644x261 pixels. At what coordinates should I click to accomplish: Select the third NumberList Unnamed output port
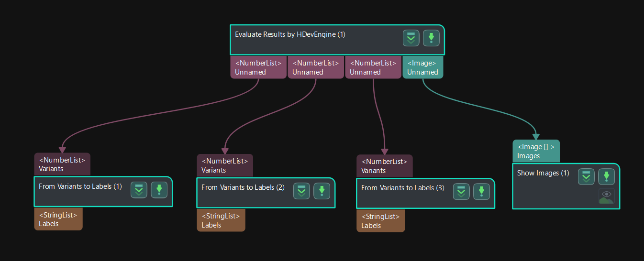point(373,67)
